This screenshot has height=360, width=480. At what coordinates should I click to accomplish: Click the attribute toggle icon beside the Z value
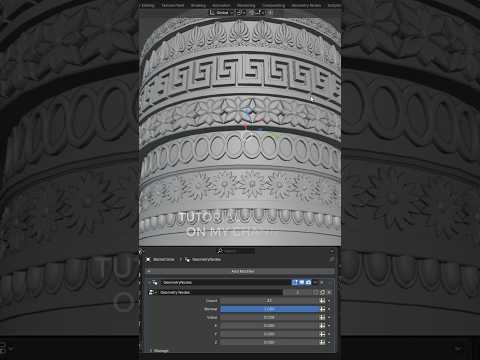click(322, 342)
